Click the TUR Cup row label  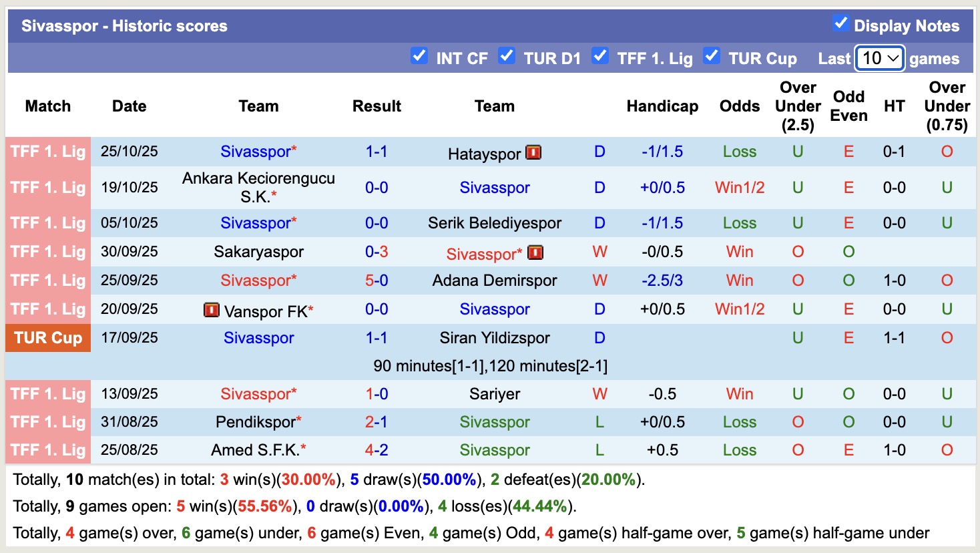click(x=47, y=338)
